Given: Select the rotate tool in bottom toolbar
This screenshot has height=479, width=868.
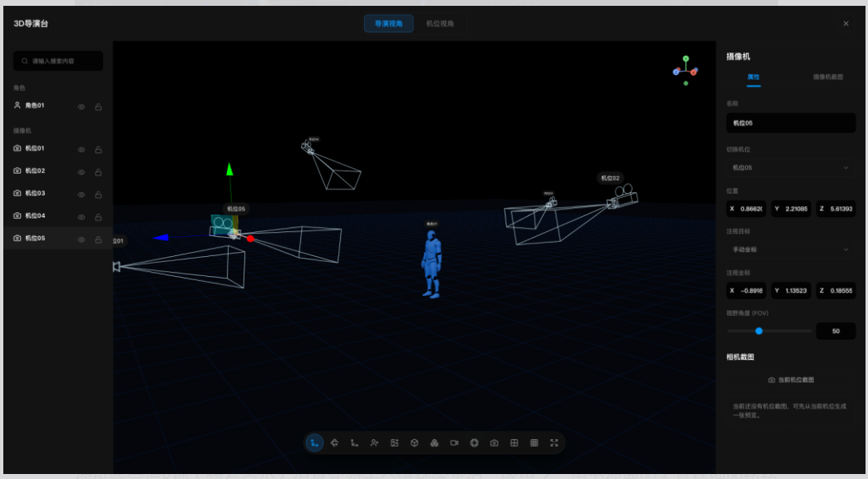Looking at the screenshot, I should pyautogui.click(x=334, y=443).
